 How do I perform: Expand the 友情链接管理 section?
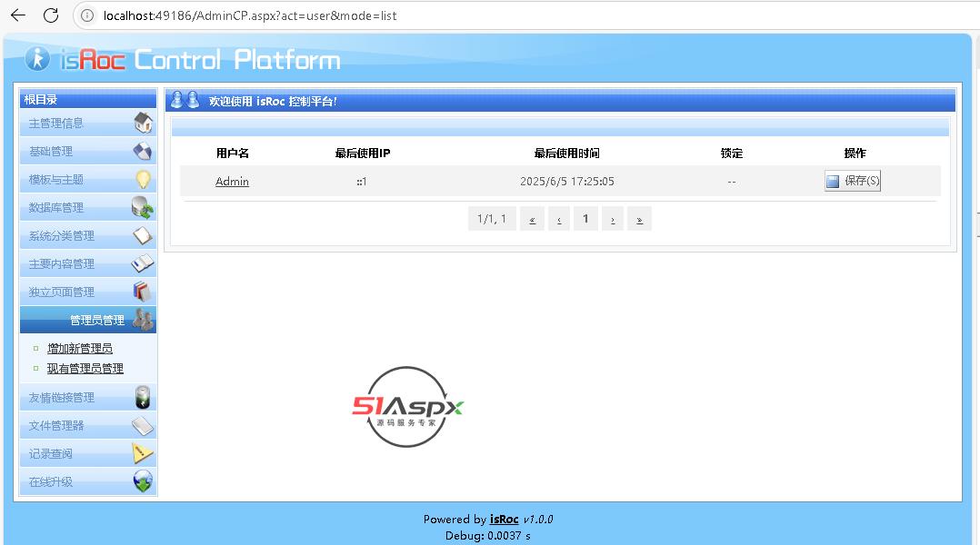88,397
